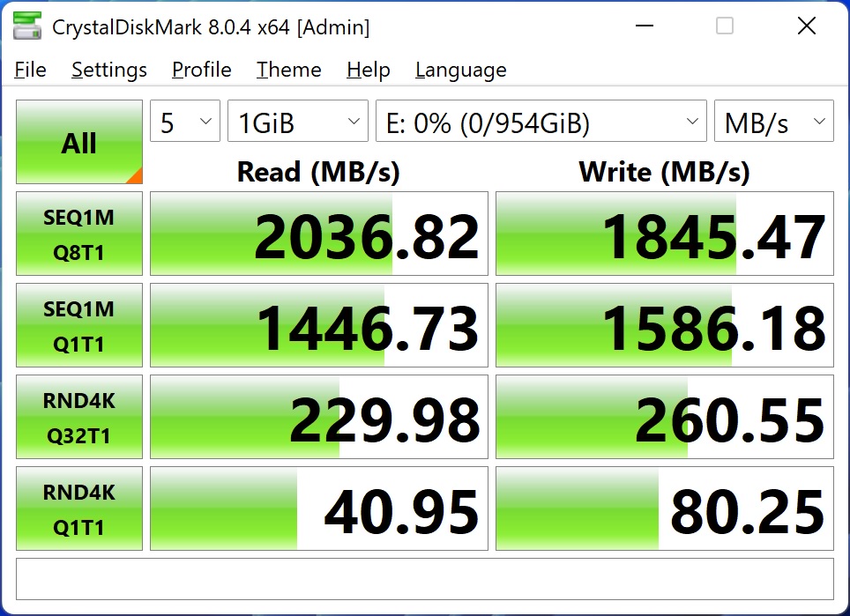Screen dimensions: 850x616
Task: Click the SEQ1M Q1T1 read value 1446.73
Action: (x=319, y=325)
